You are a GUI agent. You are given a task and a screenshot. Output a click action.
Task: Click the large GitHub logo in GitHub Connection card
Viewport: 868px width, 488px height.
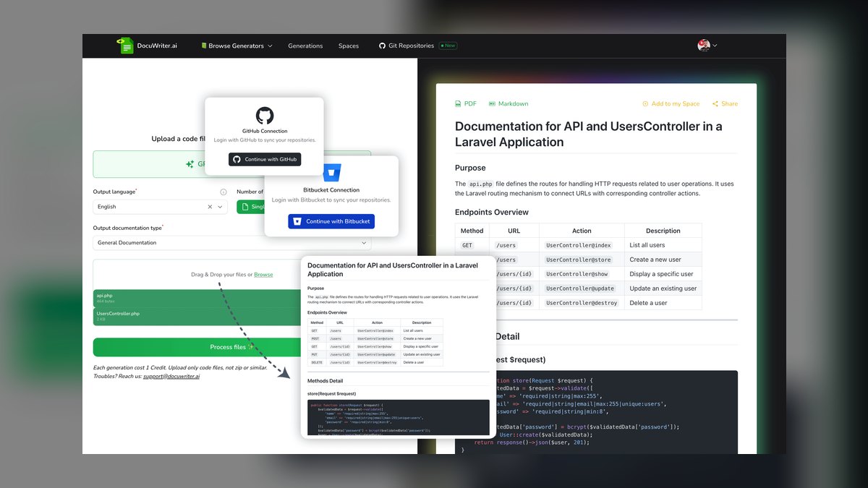pyautogui.click(x=265, y=116)
